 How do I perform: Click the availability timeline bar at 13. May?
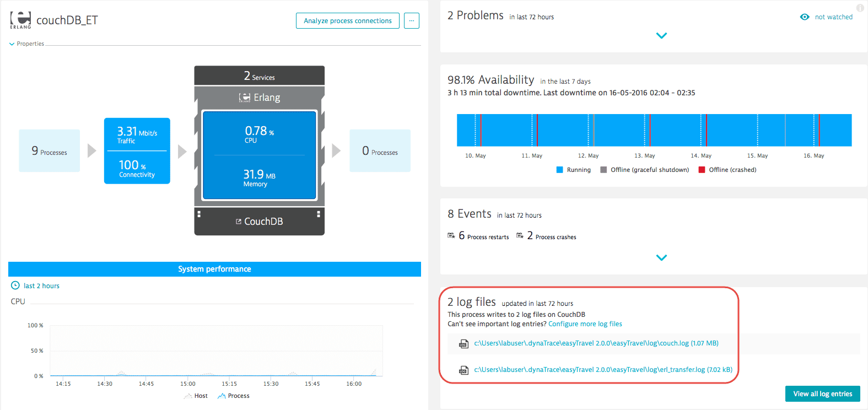coord(645,130)
